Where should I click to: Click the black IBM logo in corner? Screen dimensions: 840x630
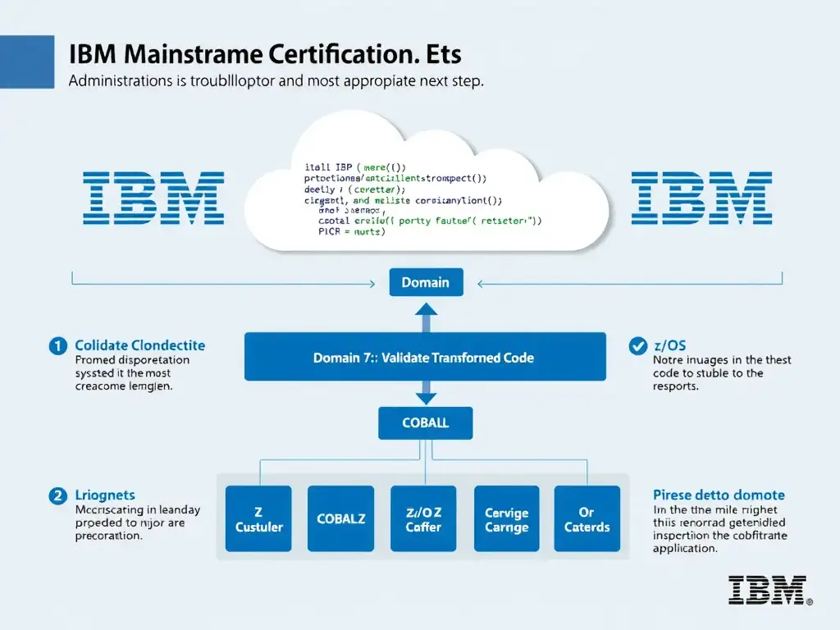(x=769, y=591)
